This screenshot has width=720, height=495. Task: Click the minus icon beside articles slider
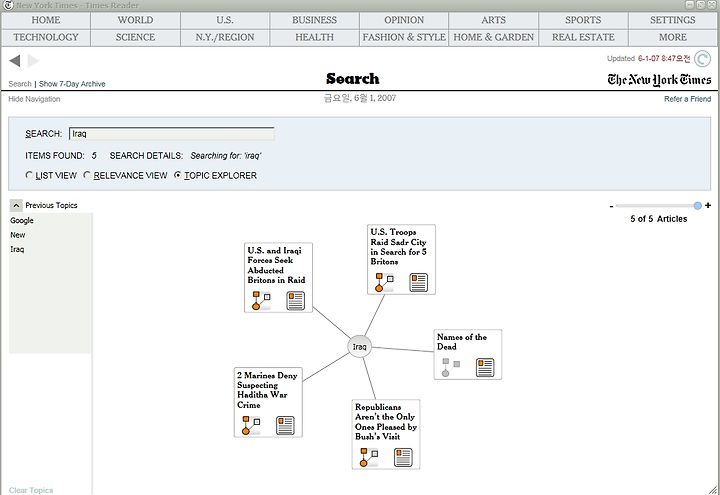click(x=611, y=206)
